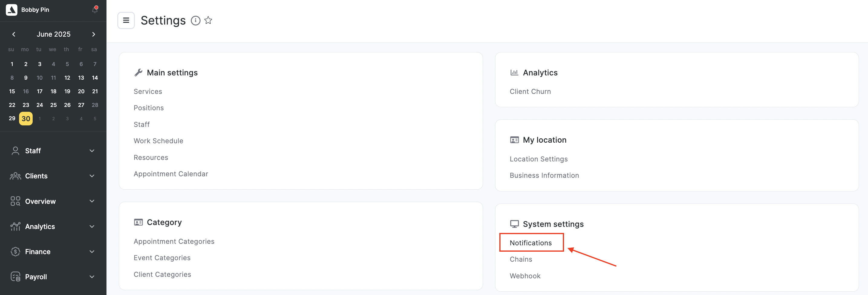Select June 14 in the calendar

pos(95,78)
